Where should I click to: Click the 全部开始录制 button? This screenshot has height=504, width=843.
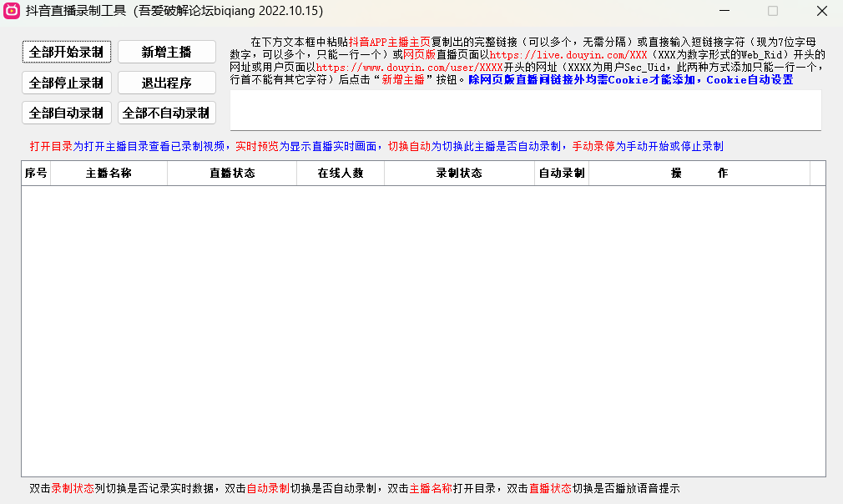[66, 52]
